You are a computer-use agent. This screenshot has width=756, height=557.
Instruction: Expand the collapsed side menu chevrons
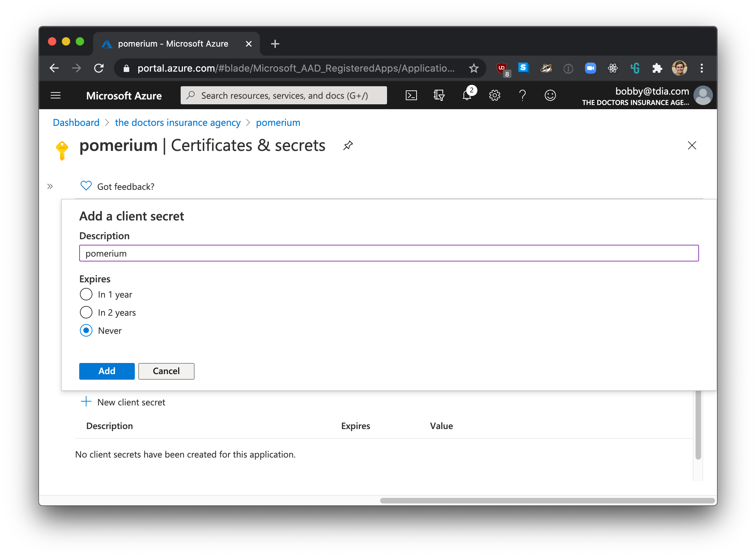[x=50, y=187]
